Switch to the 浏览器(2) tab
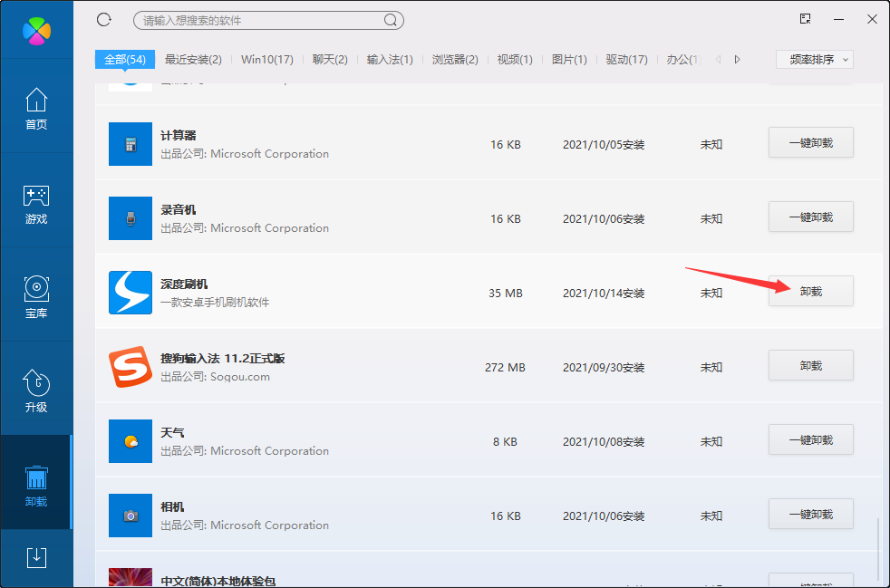The image size is (890, 588). 455,60
